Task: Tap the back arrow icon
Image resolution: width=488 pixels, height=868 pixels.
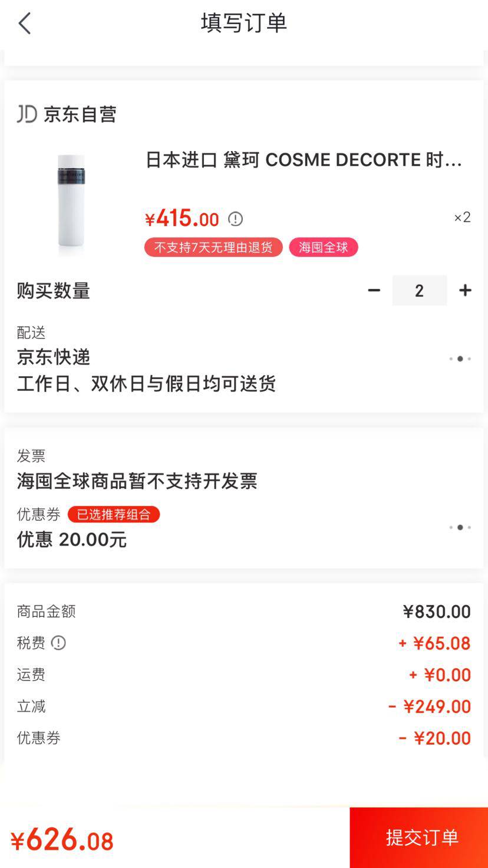Action: 25,24
